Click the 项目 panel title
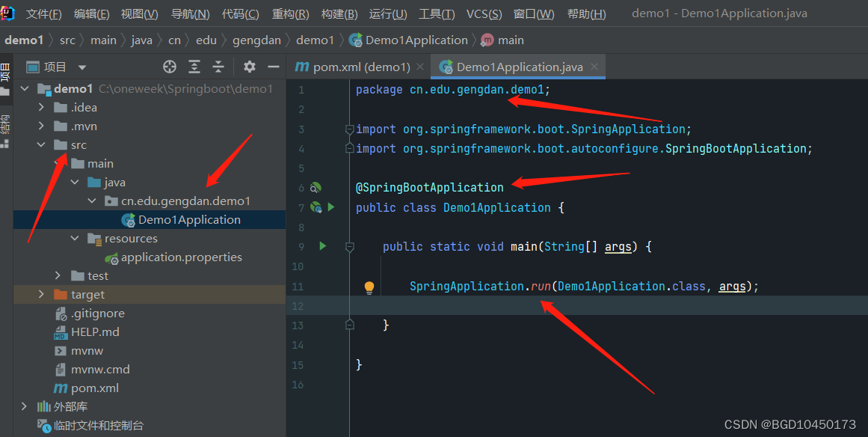Screen dimensions: 868x437 click(55, 67)
